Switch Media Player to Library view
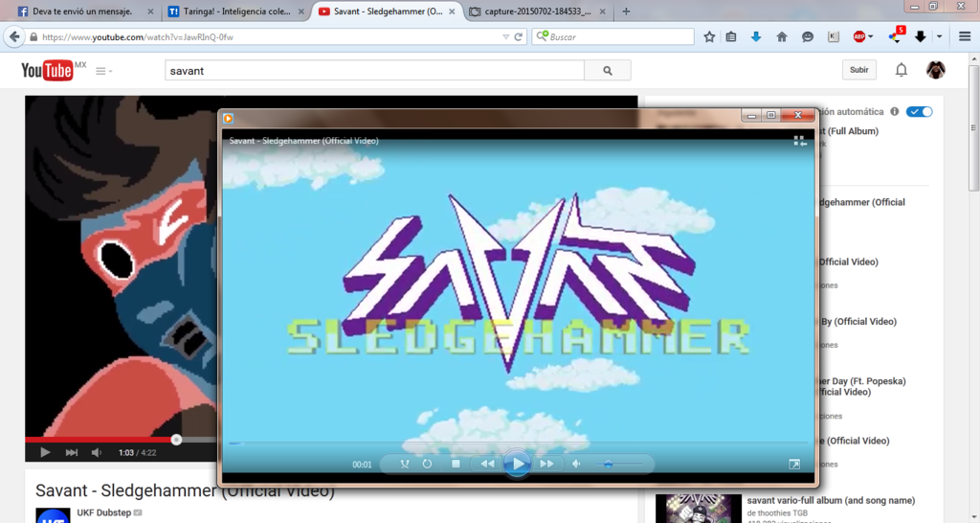980x523 pixels. [x=799, y=142]
